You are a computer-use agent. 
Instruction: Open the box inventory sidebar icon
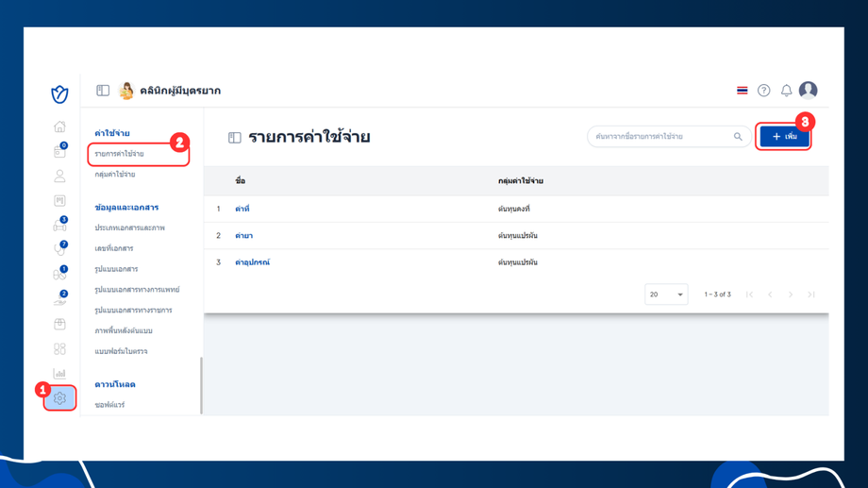[x=59, y=324]
